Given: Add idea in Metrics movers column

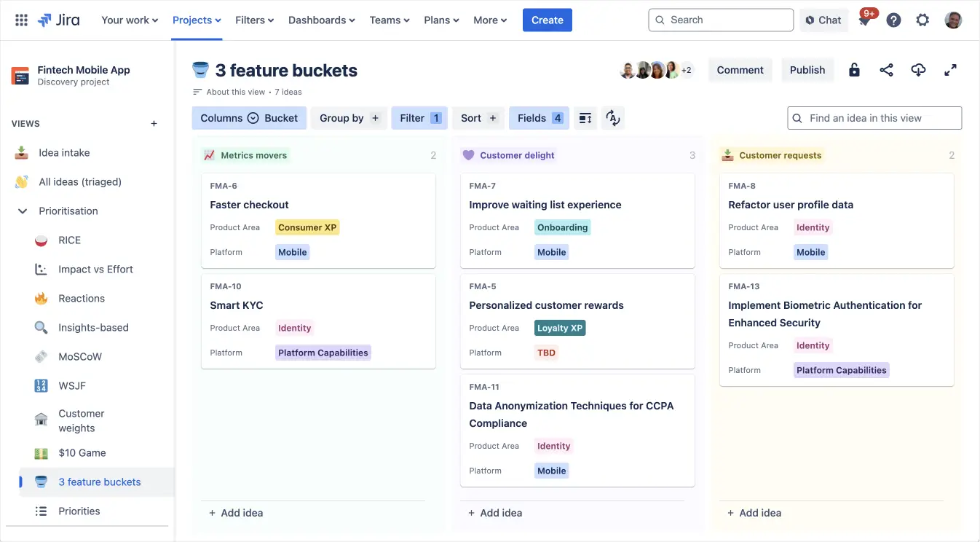Looking at the screenshot, I should coord(236,513).
